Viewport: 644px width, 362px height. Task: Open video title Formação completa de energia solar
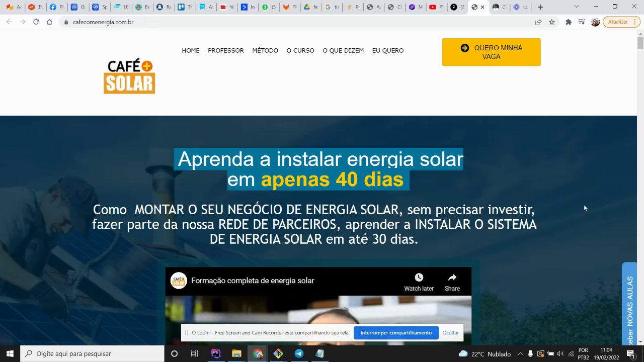pos(253,281)
